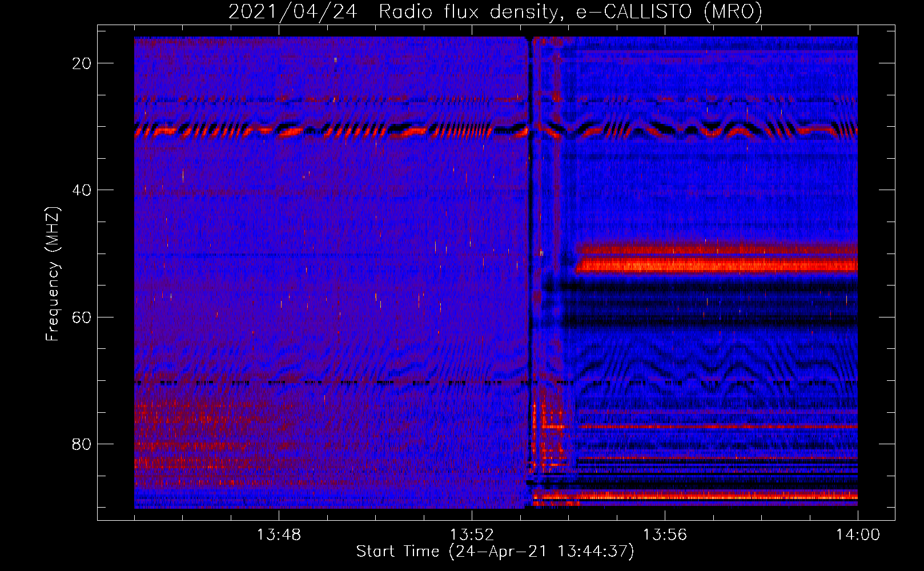Image resolution: width=924 pixels, height=571 pixels.
Task: Click the 20 MHz frequency tick label
Action: pyautogui.click(x=82, y=63)
